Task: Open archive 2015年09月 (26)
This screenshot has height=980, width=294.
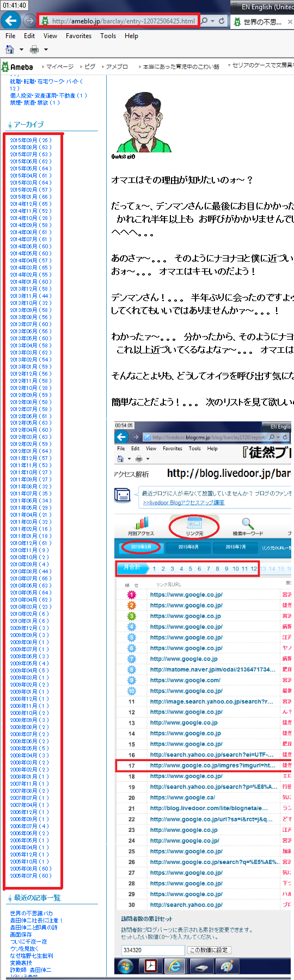Action: [x=30, y=140]
